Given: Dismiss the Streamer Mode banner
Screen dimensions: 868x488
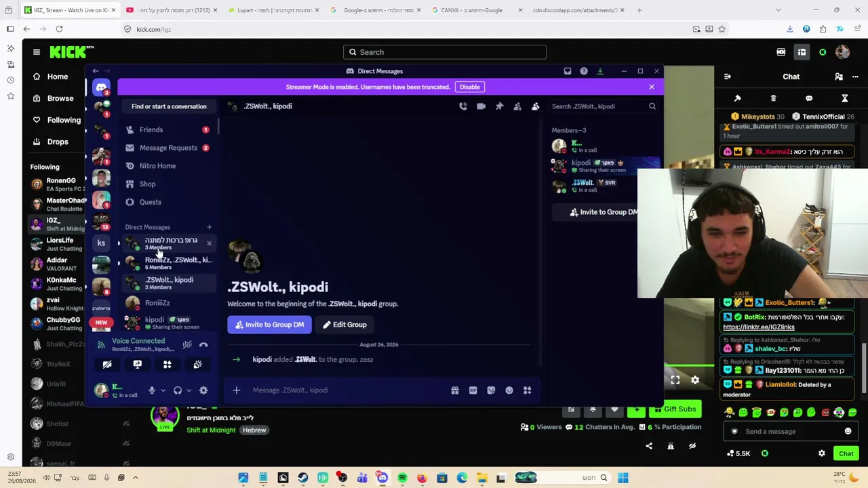Looking at the screenshot, I should click(x=652, y=87).
